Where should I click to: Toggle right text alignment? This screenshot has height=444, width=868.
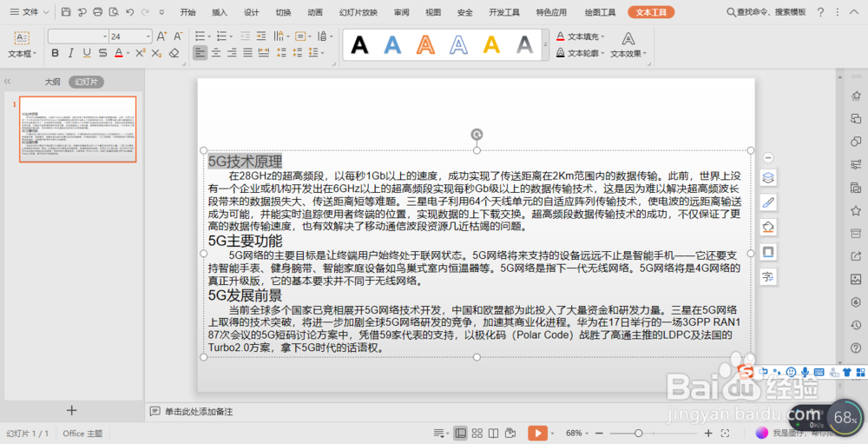pos(232,53)
